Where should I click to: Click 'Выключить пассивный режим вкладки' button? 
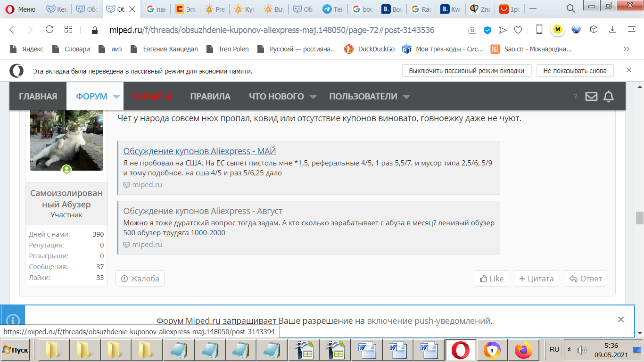point(467,71)
